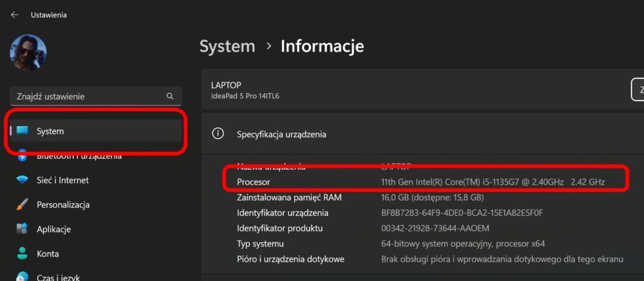Click the Konta person icon
This screenshot has width=644, height=281.
[22, 253]
